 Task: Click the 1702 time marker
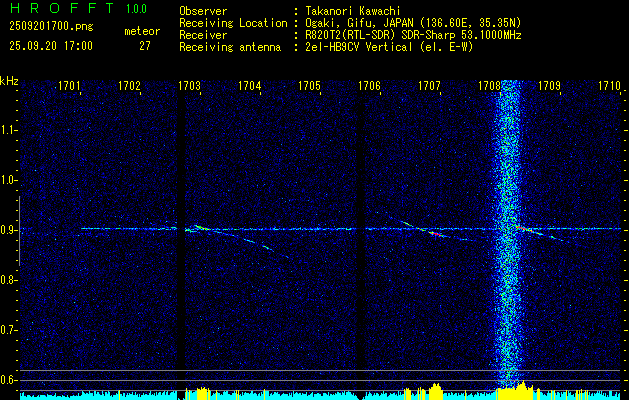[x=130, y=85]
